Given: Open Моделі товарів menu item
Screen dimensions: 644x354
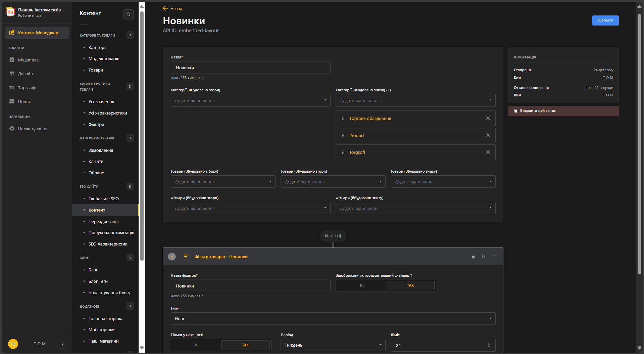Looking at the screenshot, I should click(104, 59).
